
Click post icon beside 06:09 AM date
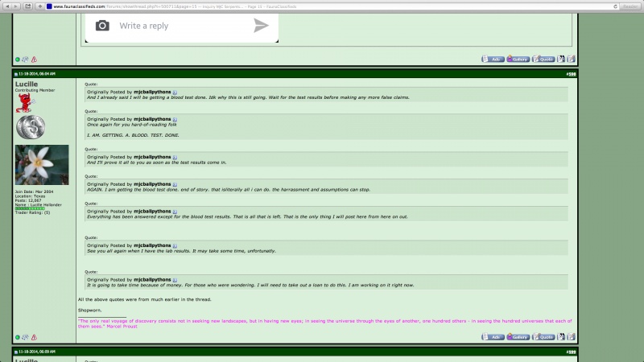coord(16,352)
